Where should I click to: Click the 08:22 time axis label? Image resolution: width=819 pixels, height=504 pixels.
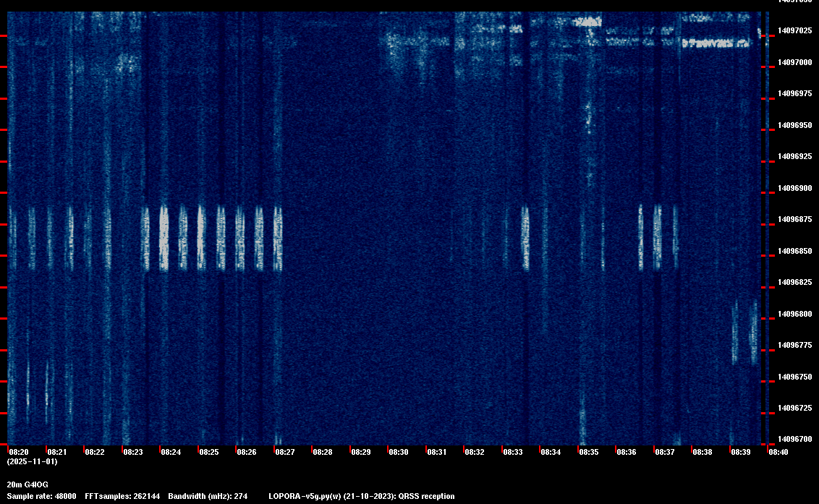pyautogui.click(x=95, y=452)
